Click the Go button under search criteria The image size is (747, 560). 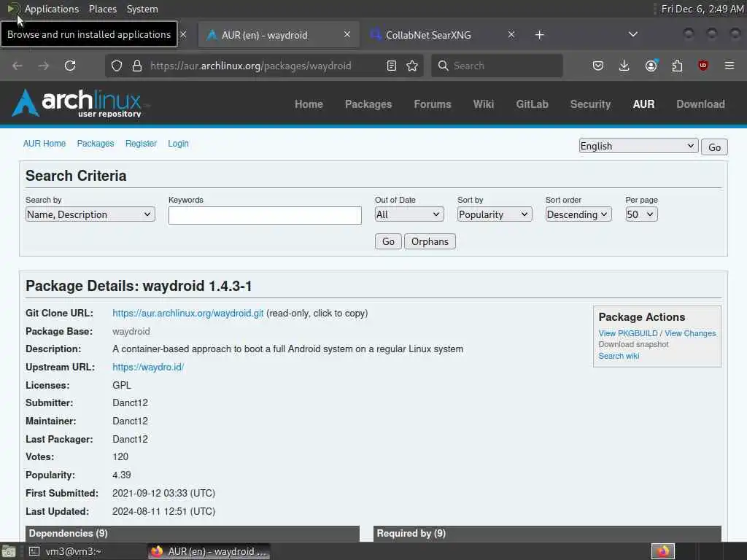388,241
